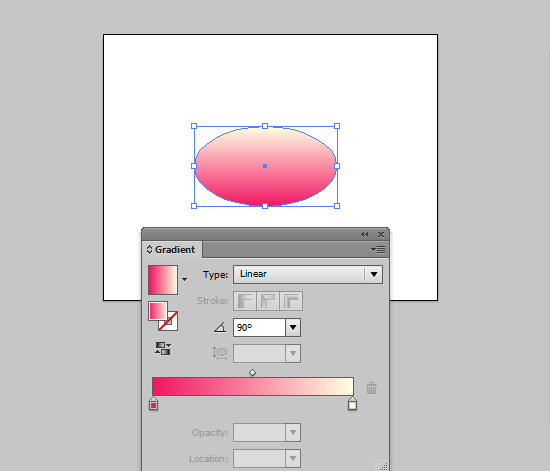Open the Gradient panel flyout menu
The width and height of the screenshot is (550, 471).
378,249
